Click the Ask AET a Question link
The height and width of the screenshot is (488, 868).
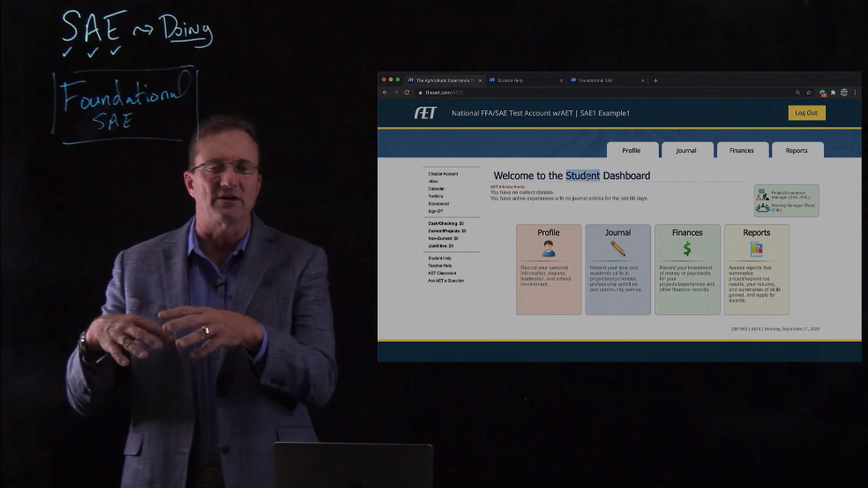point(445,281)
